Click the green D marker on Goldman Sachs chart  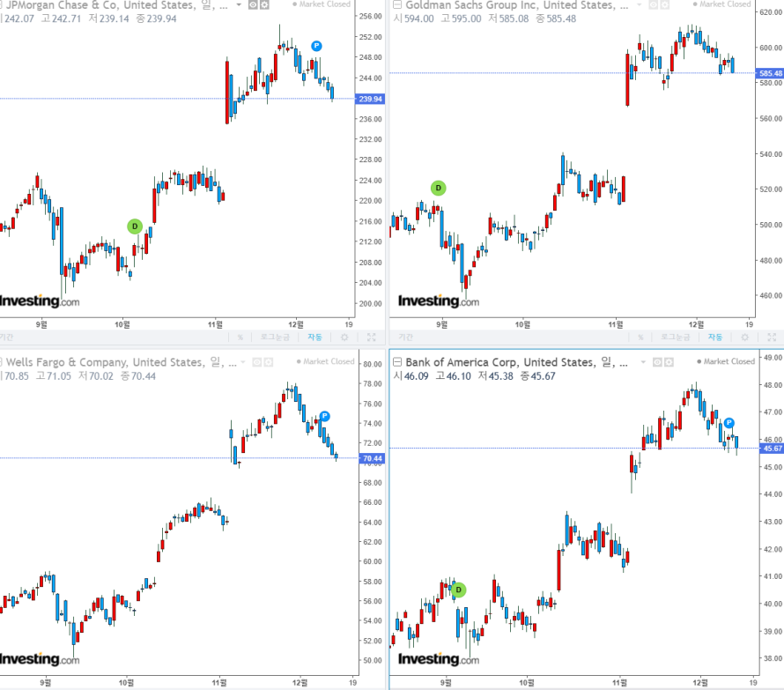438,188
